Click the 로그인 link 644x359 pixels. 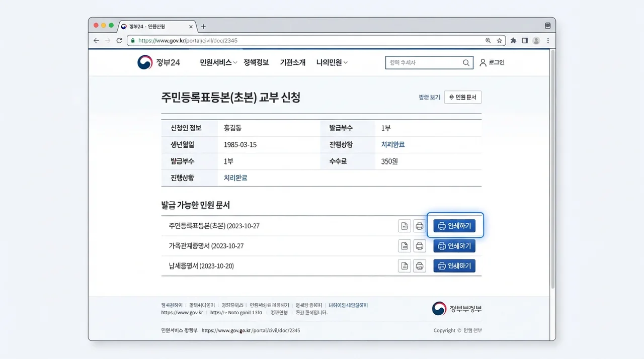coord(492,62)
